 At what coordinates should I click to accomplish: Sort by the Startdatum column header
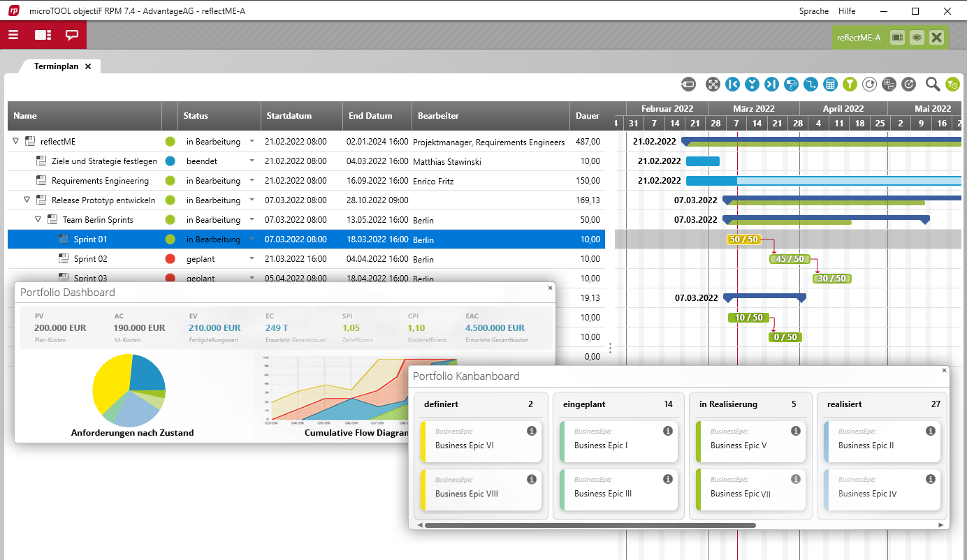[289, 116]
